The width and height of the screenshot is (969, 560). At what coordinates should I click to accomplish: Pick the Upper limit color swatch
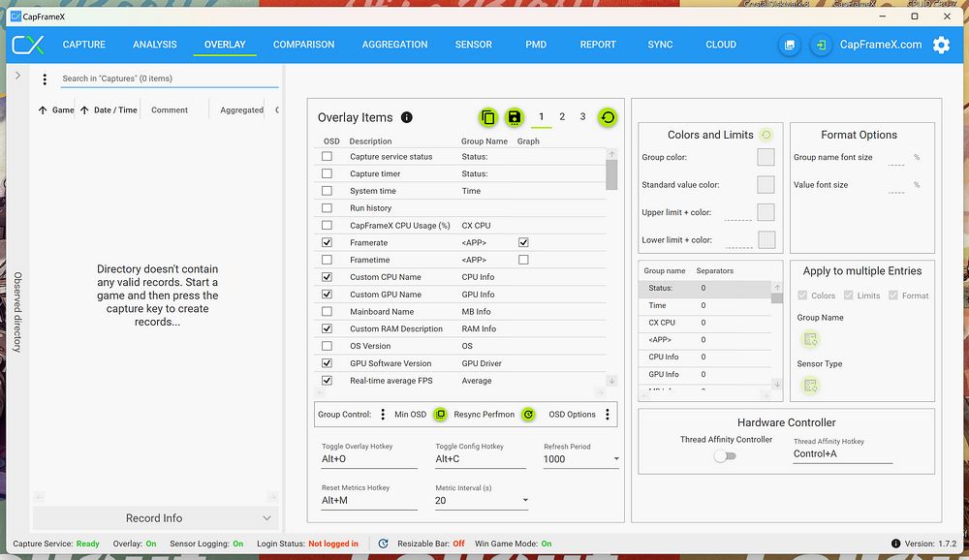pos(766,212)
